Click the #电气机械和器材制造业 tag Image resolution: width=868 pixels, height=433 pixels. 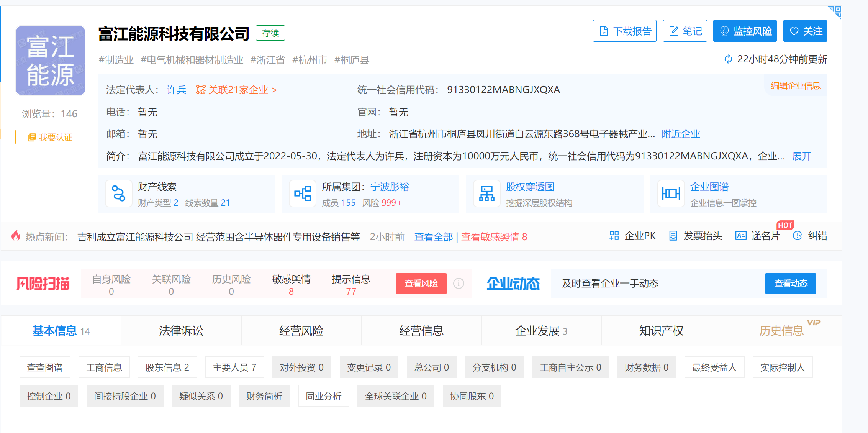coord(192,60)
